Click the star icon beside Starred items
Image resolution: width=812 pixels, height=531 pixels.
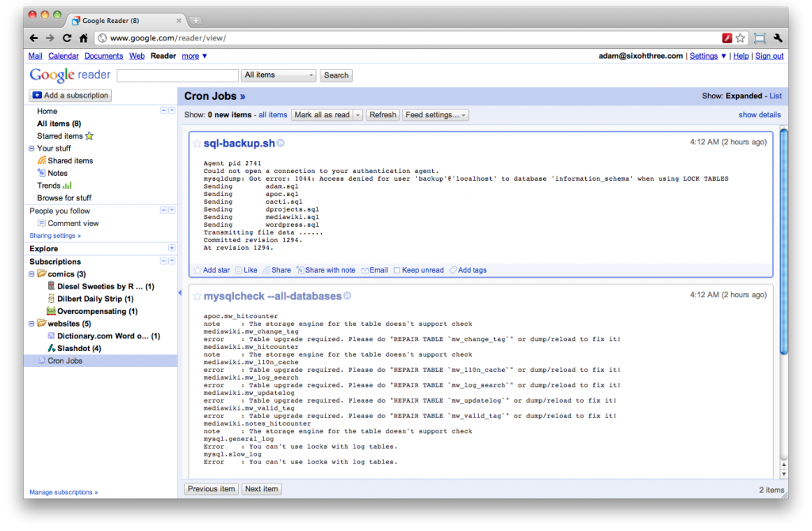pyautogui.click(x=89, y=136)
